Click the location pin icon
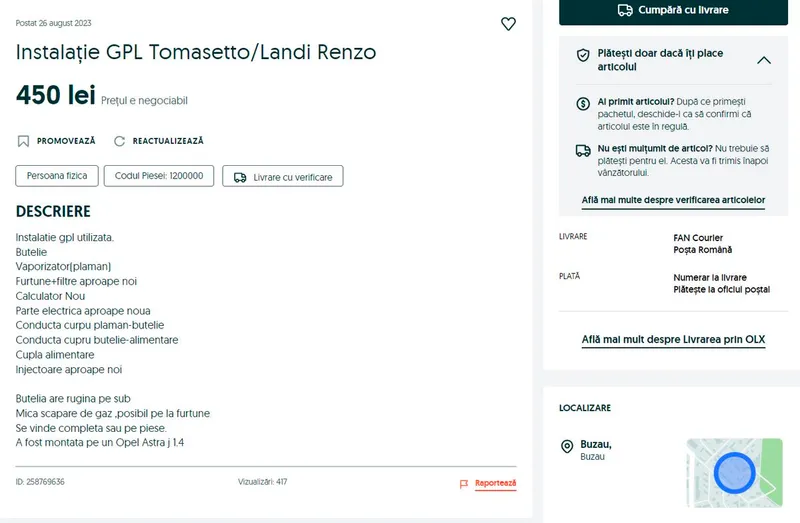Screen dimensions: 800x523 pos(567,446)
